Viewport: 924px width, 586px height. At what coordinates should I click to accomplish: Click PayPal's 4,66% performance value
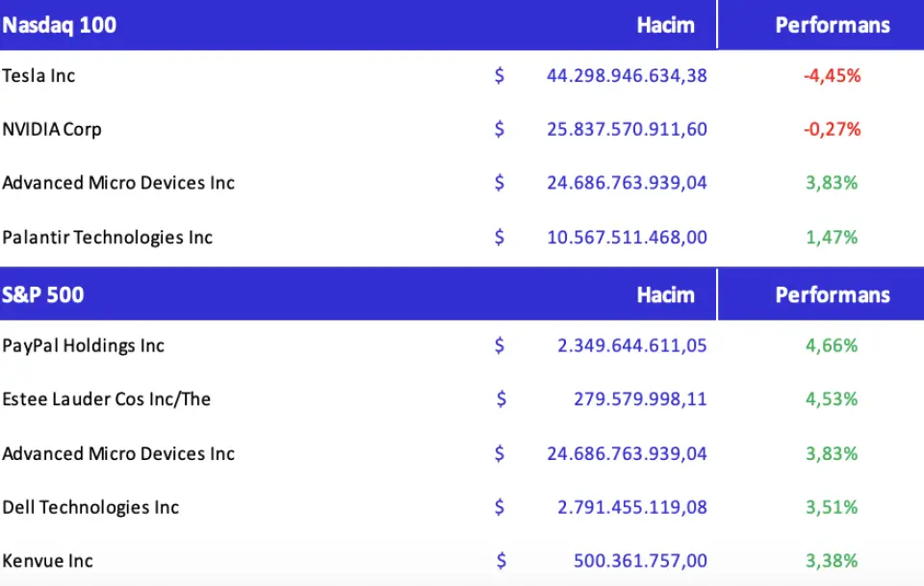[x=832, y=345]
